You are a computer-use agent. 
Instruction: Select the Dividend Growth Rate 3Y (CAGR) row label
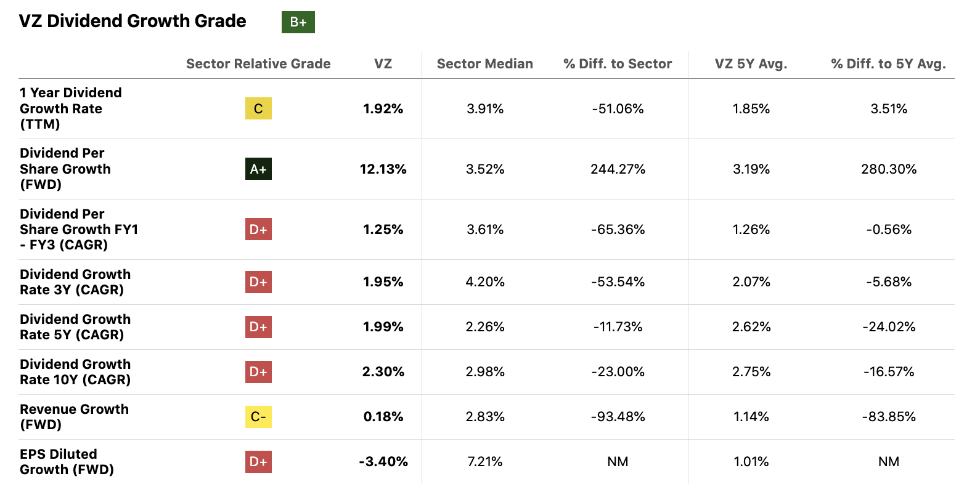click(x=75, y=281)
